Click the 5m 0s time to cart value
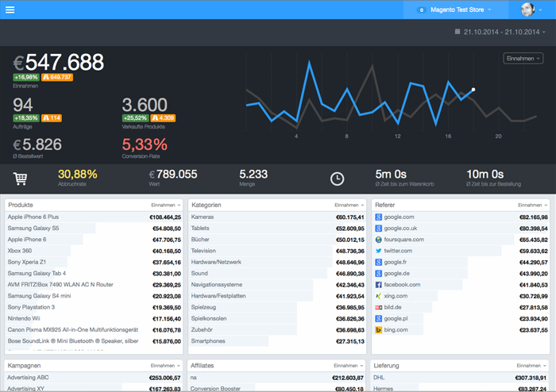The height and width of the screenshot is (392, 556). click(391, 175)
